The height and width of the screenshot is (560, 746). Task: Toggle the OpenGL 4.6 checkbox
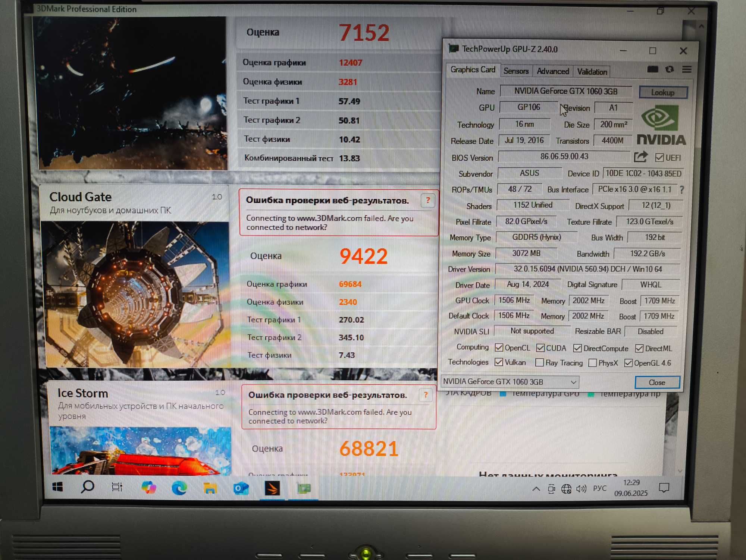[628, 363]
